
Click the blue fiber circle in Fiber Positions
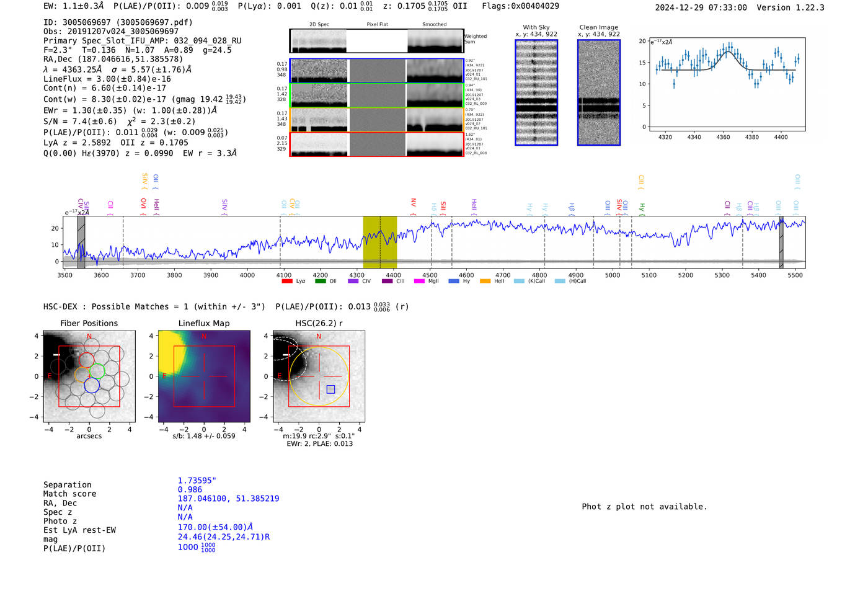(92, 385)
